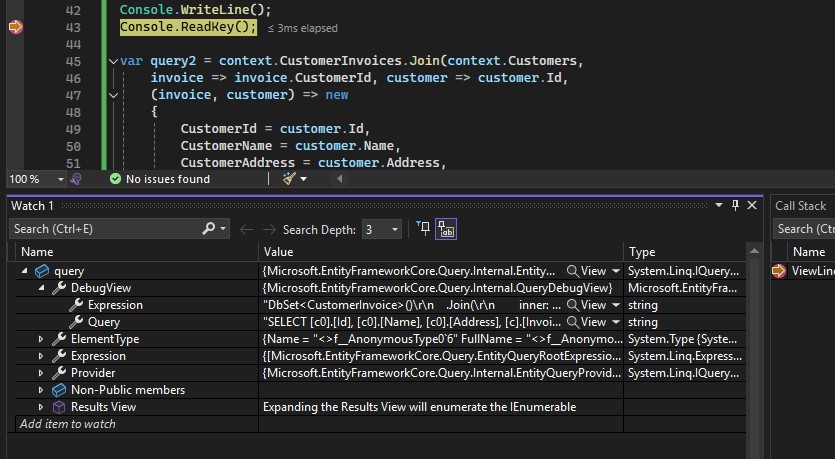The width and height of the screenshot is (835, 459).
Task: Open the 100% zoom level dropdown
Action: tap(60, 179)
